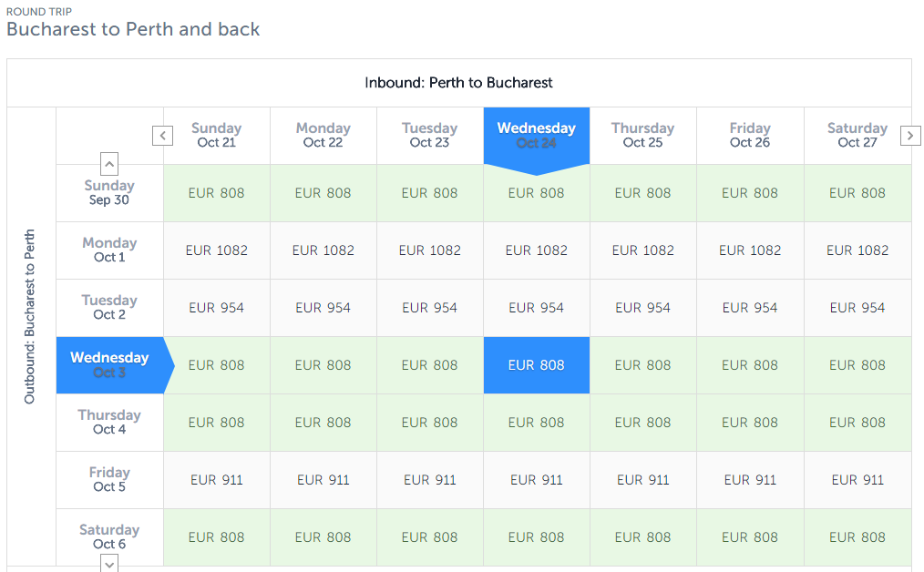Pick EUR 911 fare Oct 5 to Oct 24
Screen dimensions: 924x572
pyautogui.click(x=536, y=480)
